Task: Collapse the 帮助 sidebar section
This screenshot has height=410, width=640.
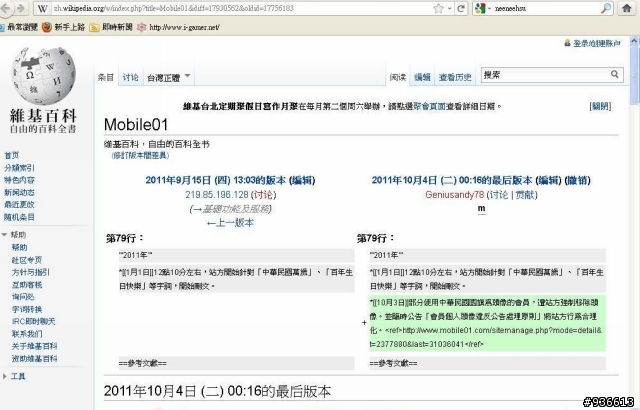Action: (14, 235)
